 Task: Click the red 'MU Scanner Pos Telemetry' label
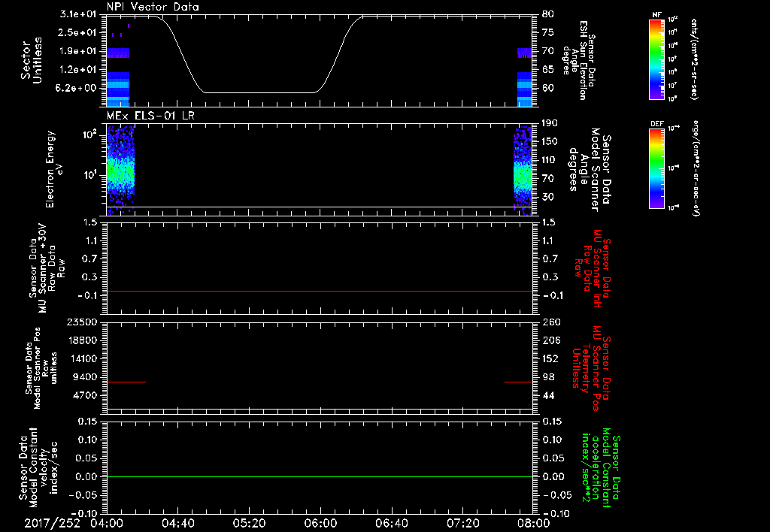[x=591, y=368]
